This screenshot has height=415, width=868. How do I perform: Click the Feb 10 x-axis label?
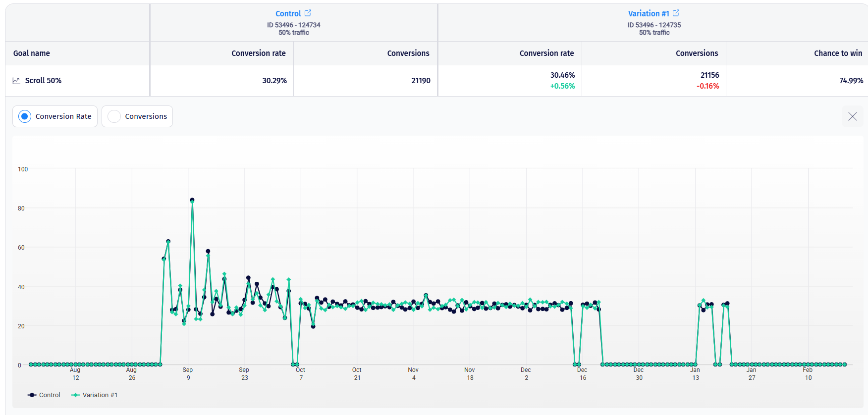click(x=808, y=374)
